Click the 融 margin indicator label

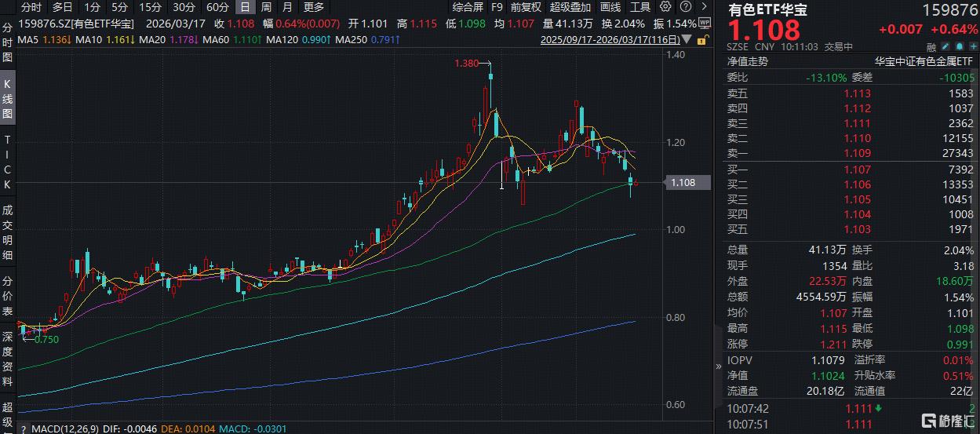point(931,47)
